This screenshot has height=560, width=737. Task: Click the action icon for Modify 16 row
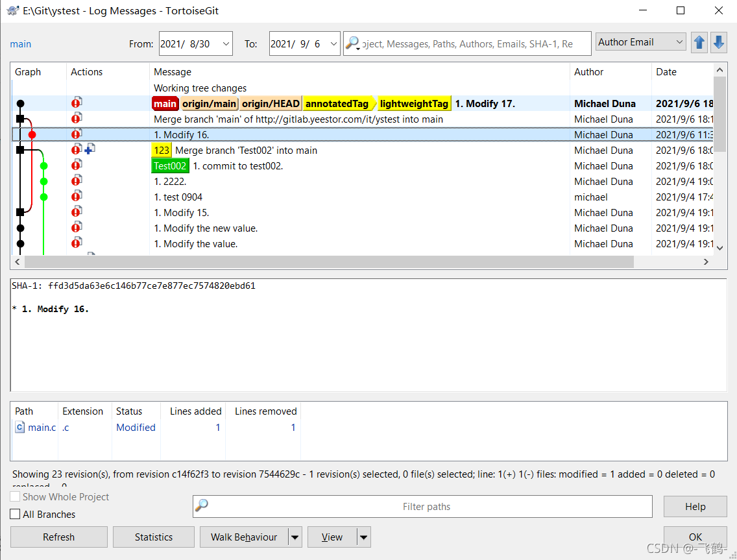pos(77,134)
